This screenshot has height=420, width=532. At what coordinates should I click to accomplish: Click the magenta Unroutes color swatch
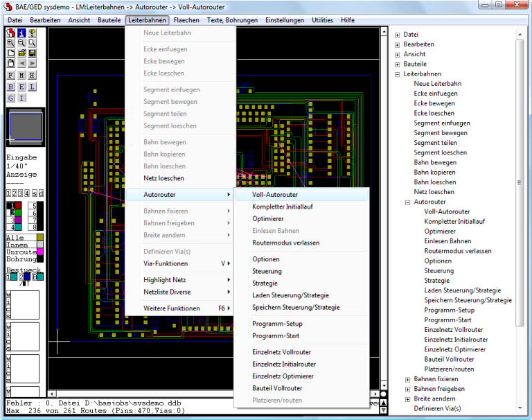coord(40,252)
